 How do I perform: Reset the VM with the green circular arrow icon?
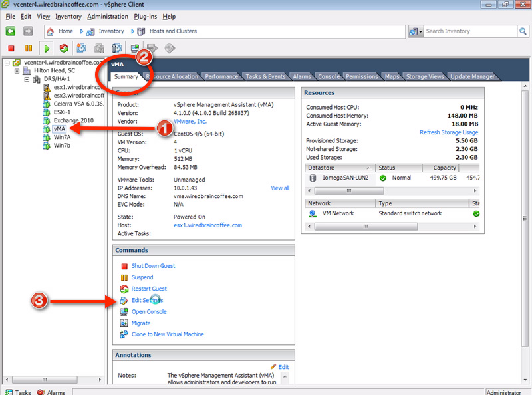(64, 49)
